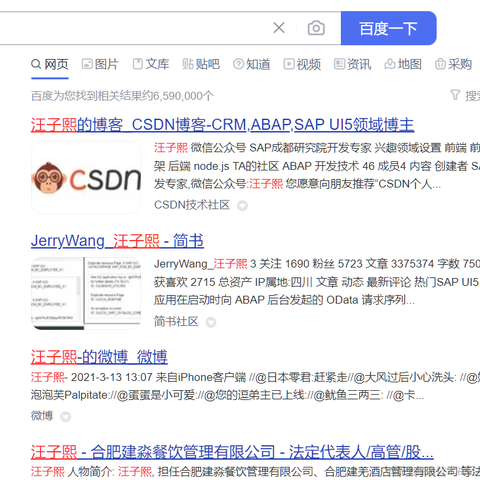Image resolution: width=480 pixels, height=480 pixels.
Task: Click 简书 snippet line with 3 关注 1690 粉丝
Action: click(x=317, y=264)
